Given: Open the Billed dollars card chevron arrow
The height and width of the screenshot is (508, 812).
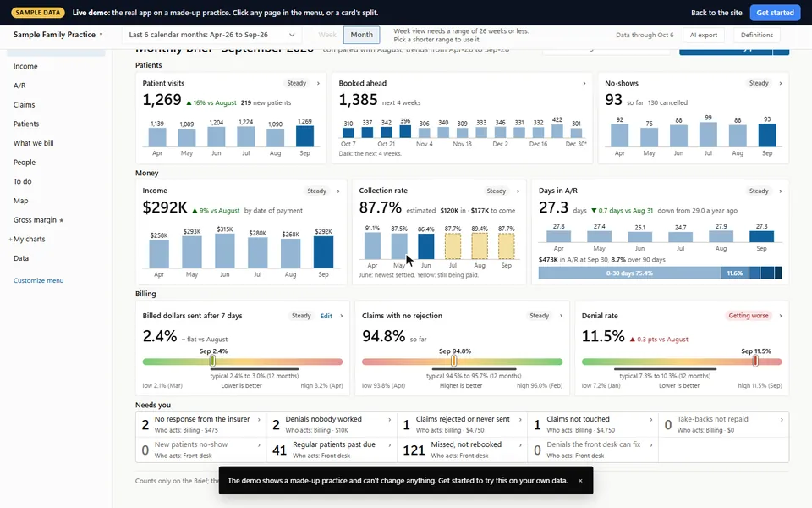Looking at the screenshot, I should tap(341, 316).
